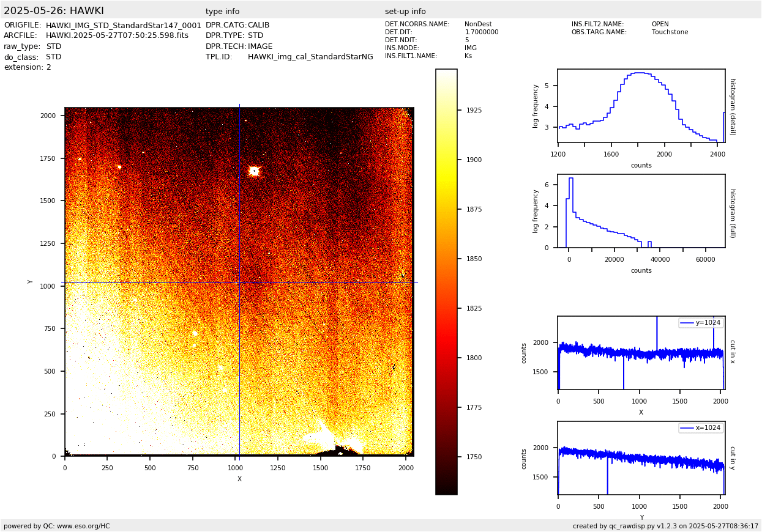This screenshot has width=762, height=532.
Task: Click the 'set-up info' section header
Action: (x=405, y=12)
